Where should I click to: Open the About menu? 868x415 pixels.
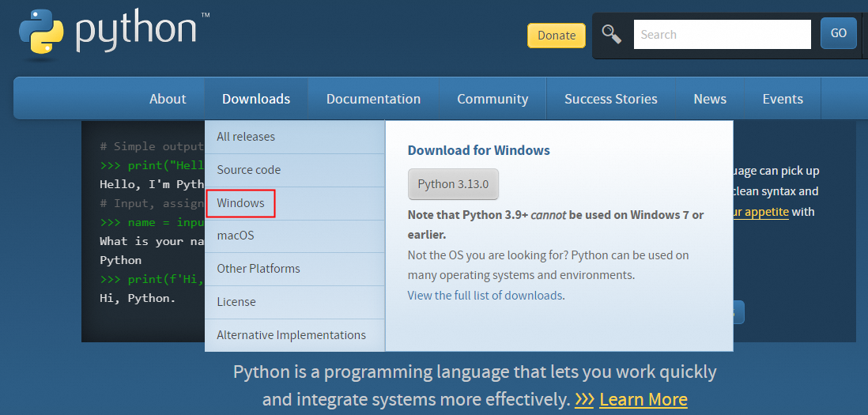click(168, 99)
